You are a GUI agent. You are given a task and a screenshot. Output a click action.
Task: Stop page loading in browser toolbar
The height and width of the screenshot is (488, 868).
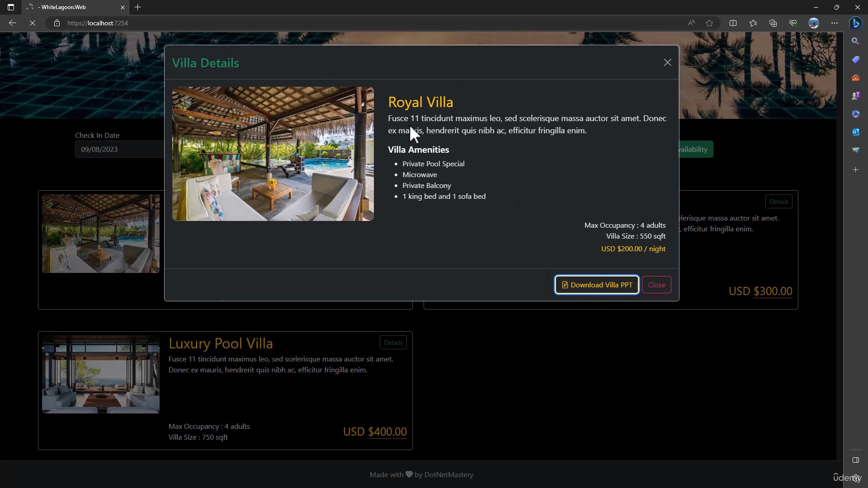tap(33, 23)
